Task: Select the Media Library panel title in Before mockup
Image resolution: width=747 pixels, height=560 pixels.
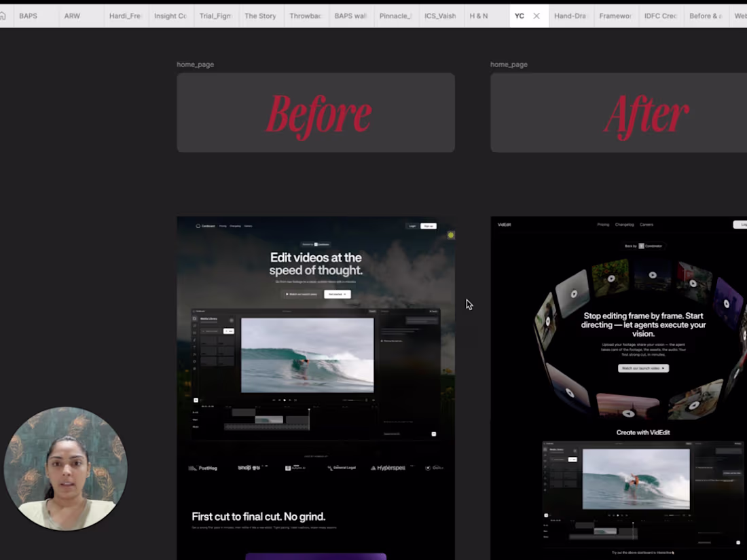Action: point(208,318)
